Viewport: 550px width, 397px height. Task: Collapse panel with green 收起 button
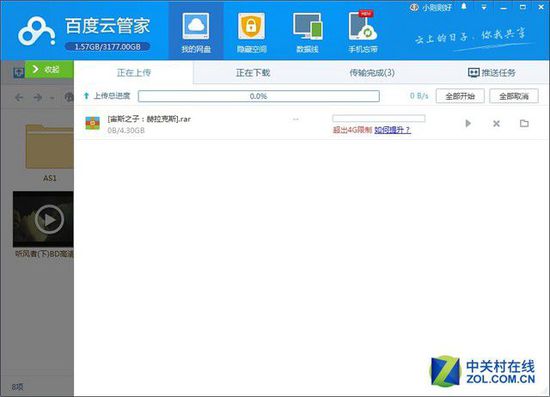(49, 69)
